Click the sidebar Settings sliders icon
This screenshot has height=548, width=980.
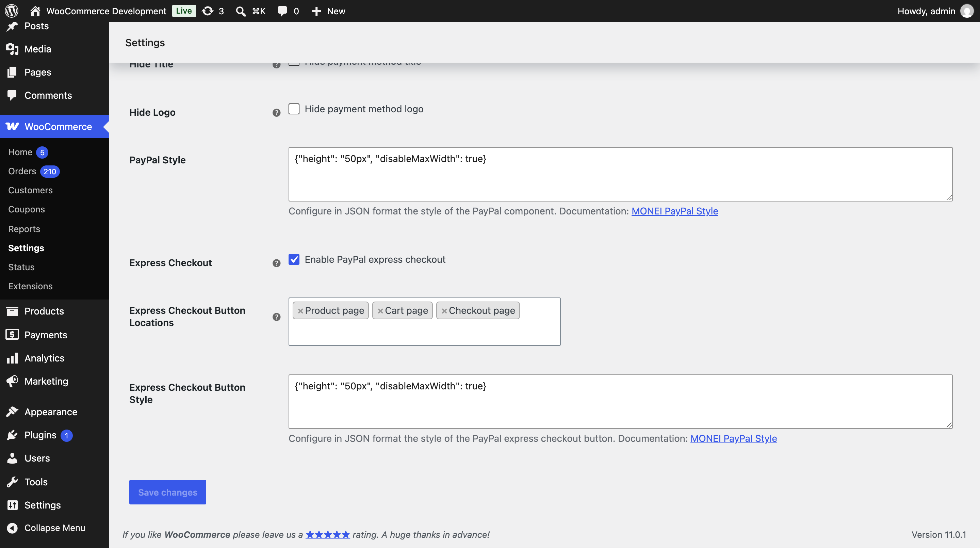(12, 505)
